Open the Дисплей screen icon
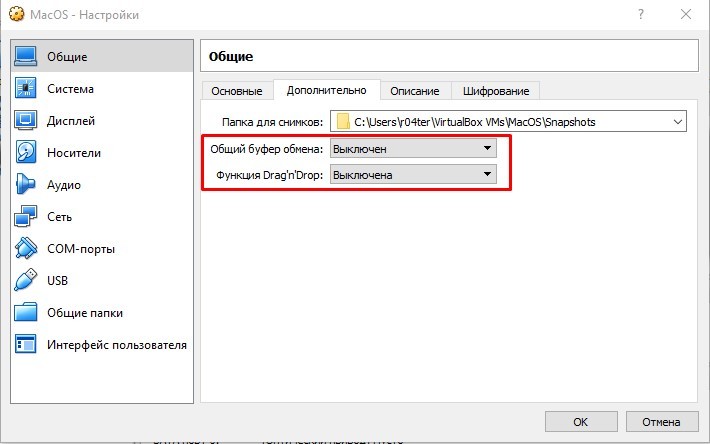This screenshot has height=444, width=710. (x=26, y=121)
